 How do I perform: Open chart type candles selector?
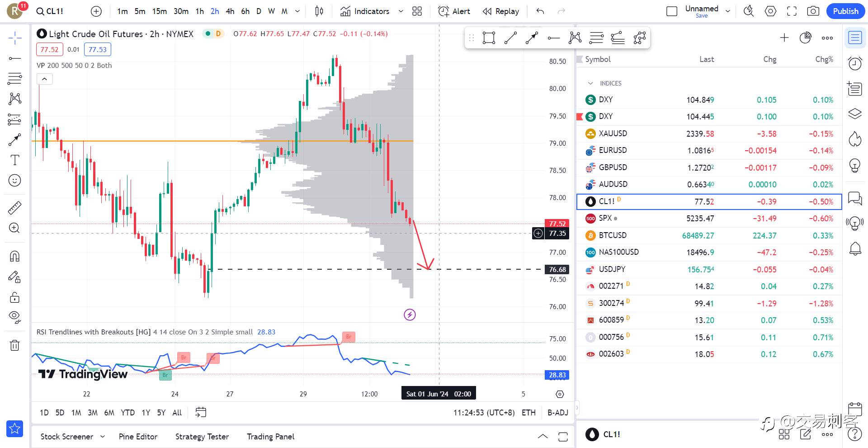coord(319,11)
